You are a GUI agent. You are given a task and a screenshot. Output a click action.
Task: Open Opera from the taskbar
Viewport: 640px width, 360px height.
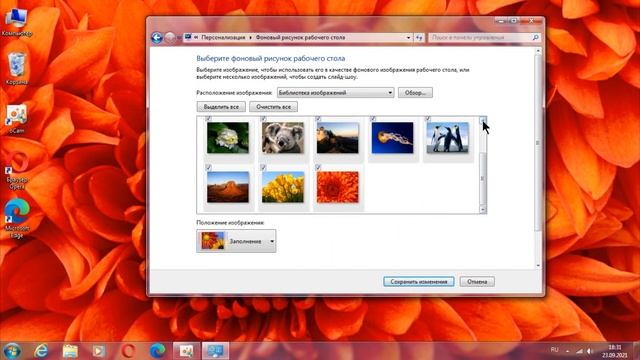(128, 351)
